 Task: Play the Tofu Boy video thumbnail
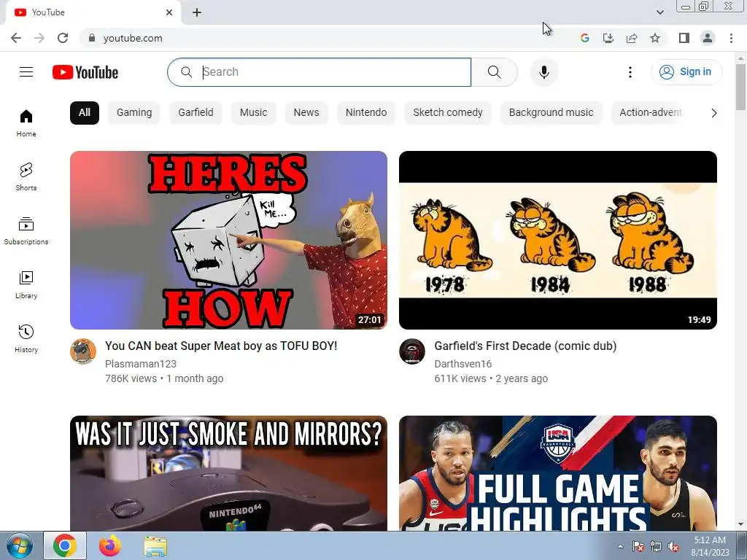(228, 240)
